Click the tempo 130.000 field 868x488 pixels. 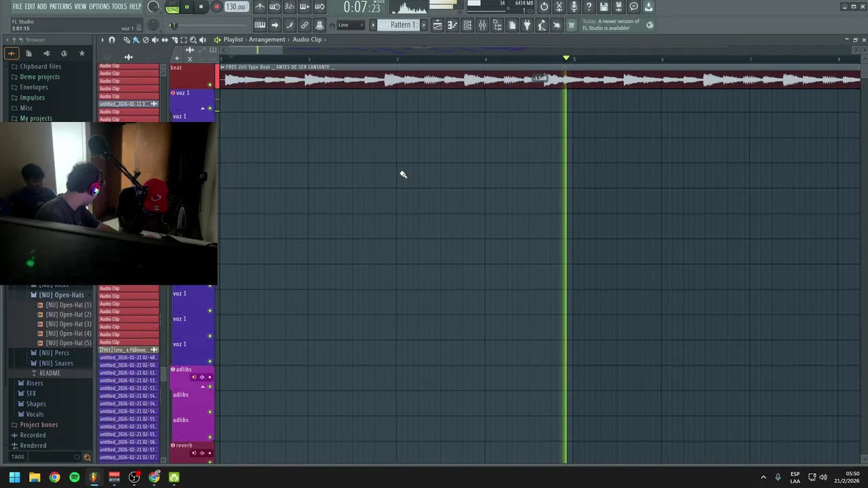236,7
